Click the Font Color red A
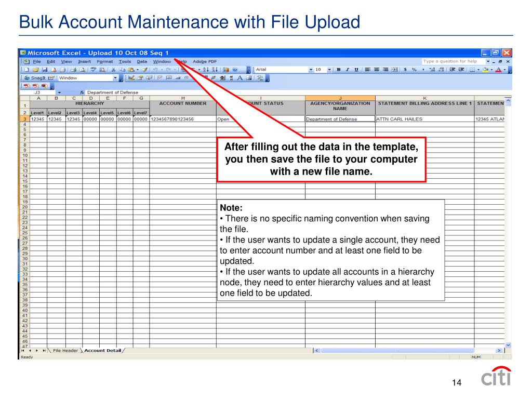The width and height of the screenshot is (532, 399). click(x=498, y=70)
